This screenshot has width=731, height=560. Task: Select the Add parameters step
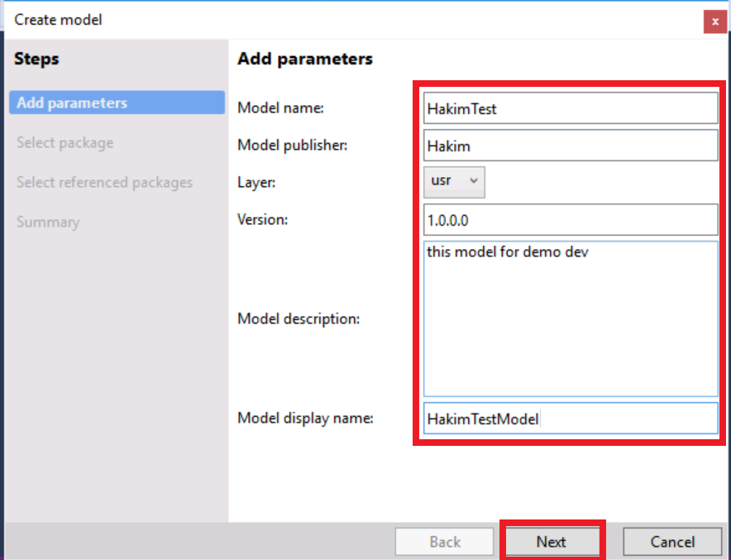(117, 103)
